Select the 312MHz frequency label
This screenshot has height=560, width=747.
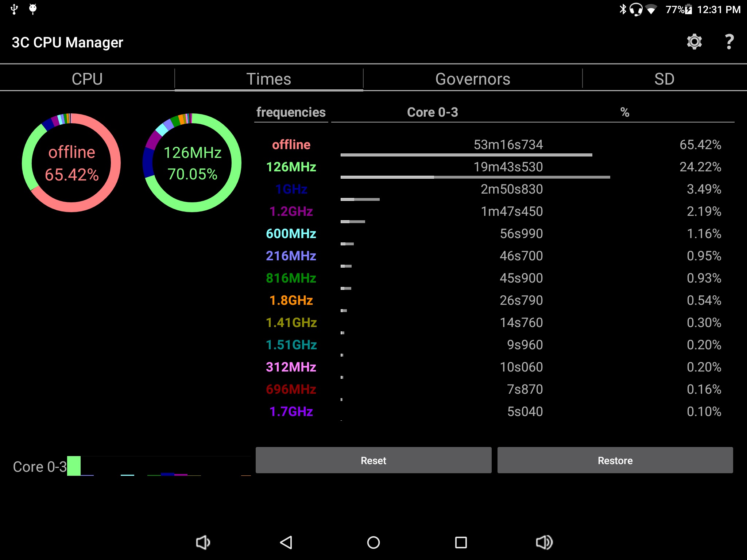(291, 367)
